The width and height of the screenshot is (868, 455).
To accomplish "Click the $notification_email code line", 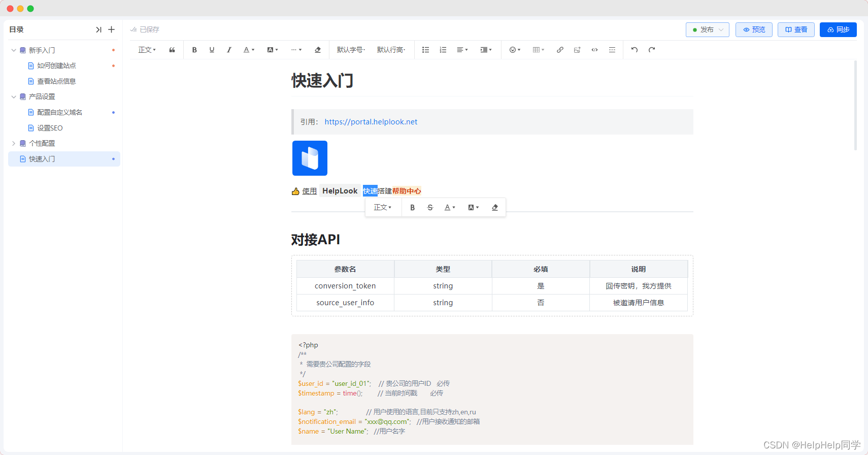I will [x=389, y=422].
